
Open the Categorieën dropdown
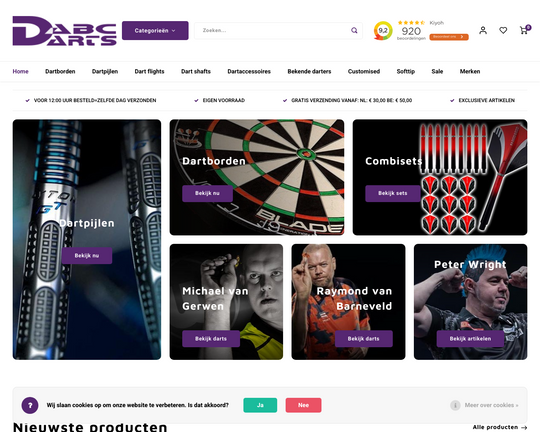click(155, 31)
